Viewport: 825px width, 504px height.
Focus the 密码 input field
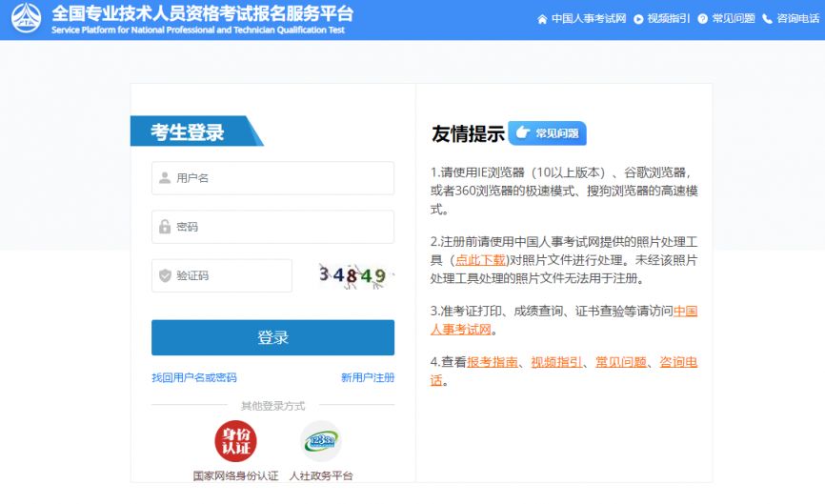pyautogui.click(x=272, y=227)
